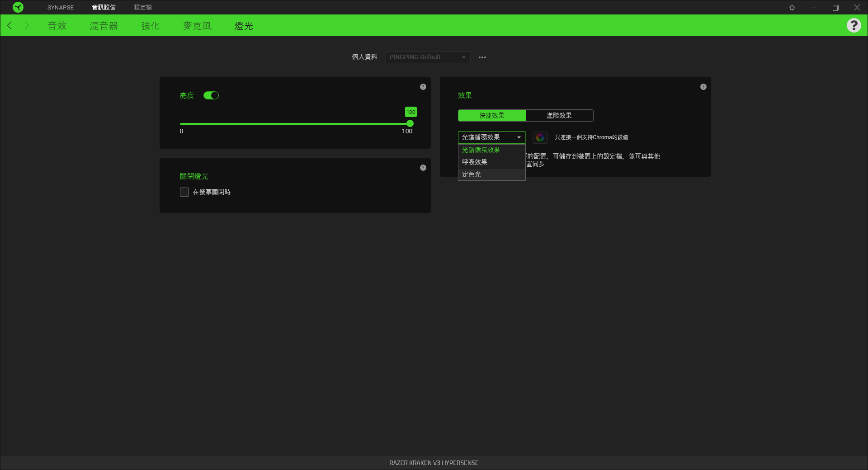Switch to the 麥克風 tab
The width and height of the screenshot is (868, 470).
point(197,26)
